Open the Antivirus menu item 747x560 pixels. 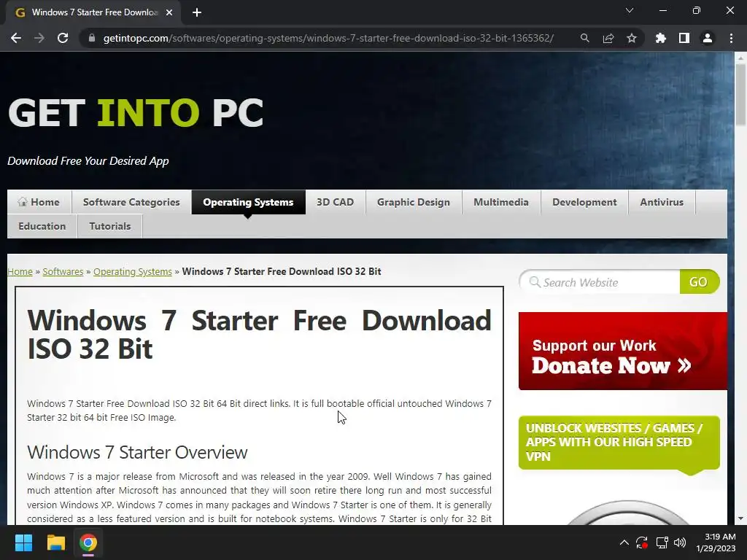(662, 202)
